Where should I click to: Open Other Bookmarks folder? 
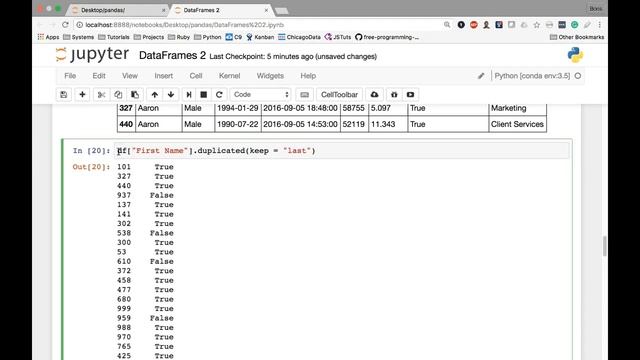577,37
